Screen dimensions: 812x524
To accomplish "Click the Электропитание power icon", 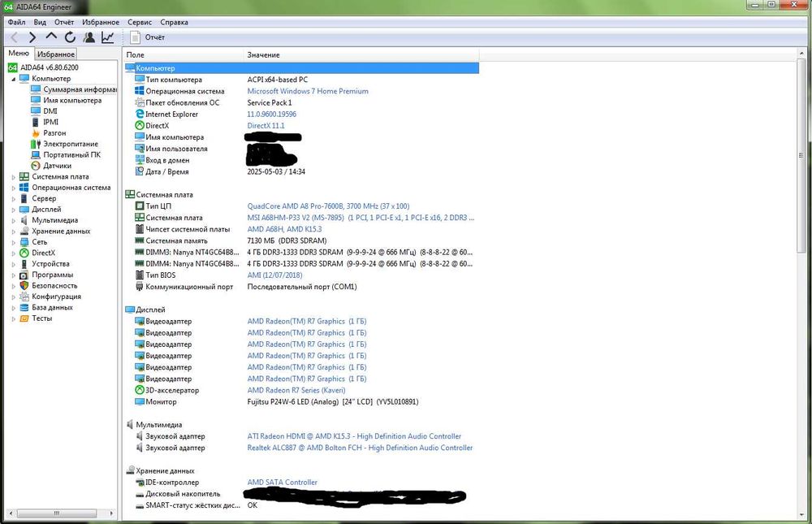I will coord(35,144).
